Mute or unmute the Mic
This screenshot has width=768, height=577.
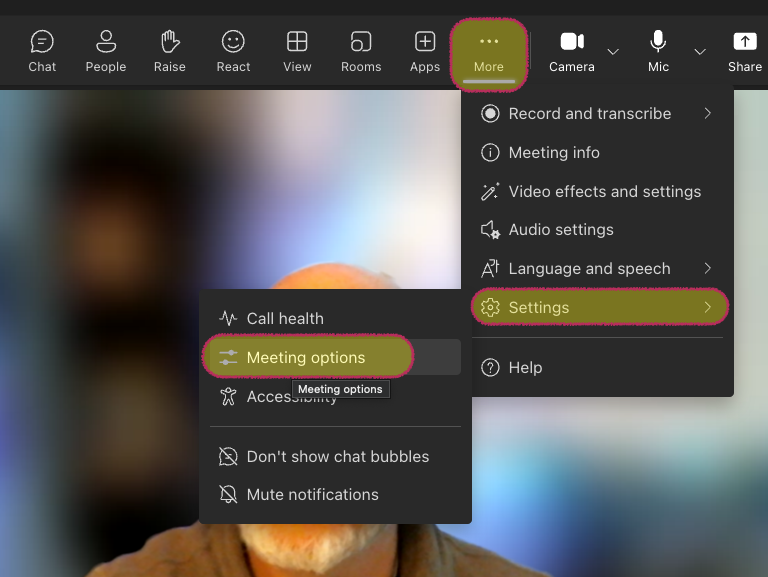tap(658, 51)
